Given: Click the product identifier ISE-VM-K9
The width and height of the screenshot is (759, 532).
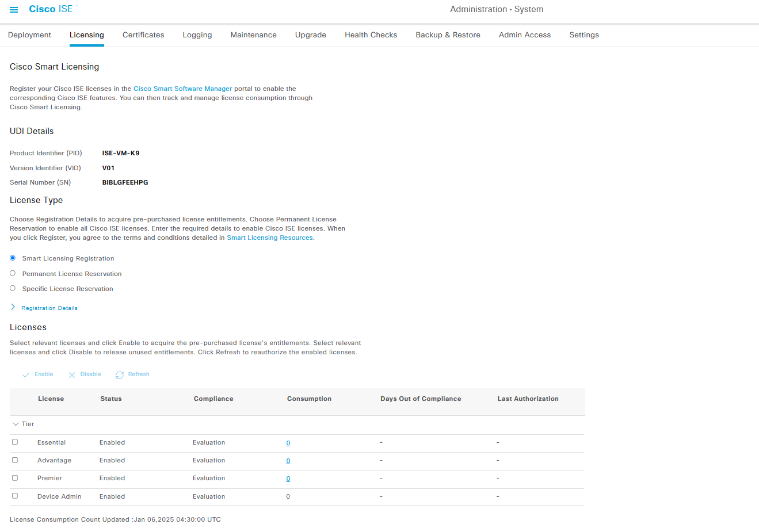Looking at the screenshot, I should [121, 153].
